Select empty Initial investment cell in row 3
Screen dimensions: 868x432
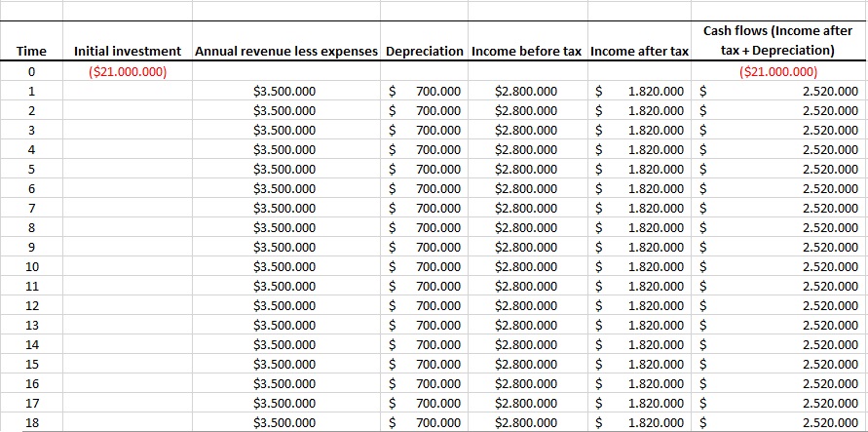(127, 131)
